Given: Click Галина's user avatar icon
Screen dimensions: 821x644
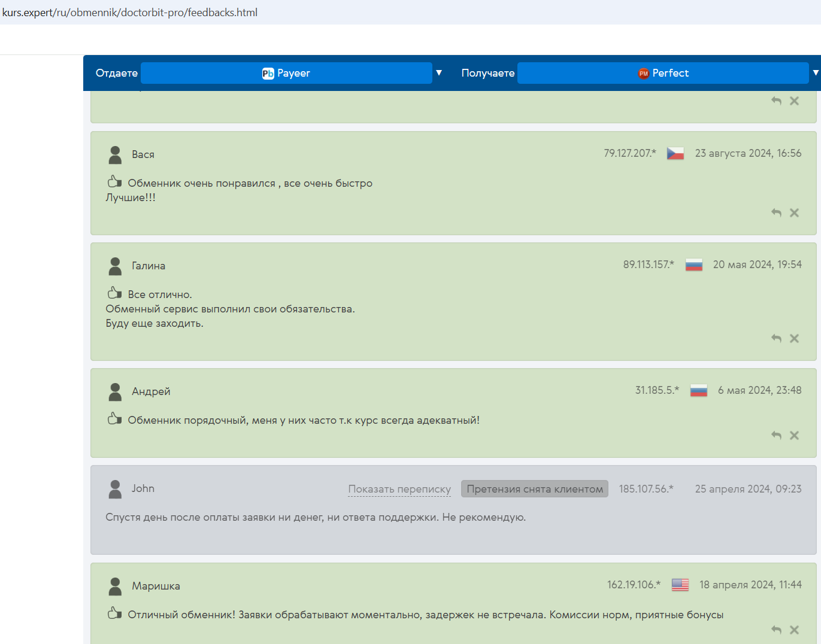Looking at the screenshot, I should pyautogui.click(x=115, y=266).
